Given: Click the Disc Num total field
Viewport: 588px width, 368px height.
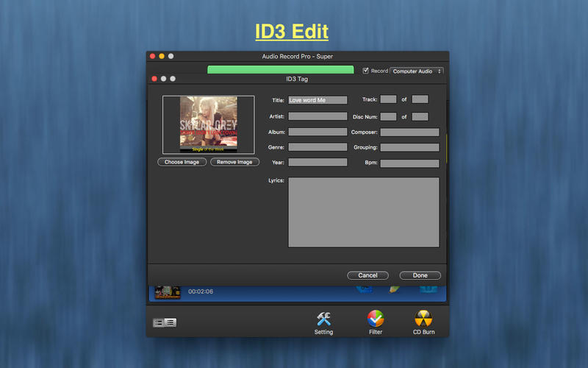Looking at the screenshot, I should click(420, 116).
